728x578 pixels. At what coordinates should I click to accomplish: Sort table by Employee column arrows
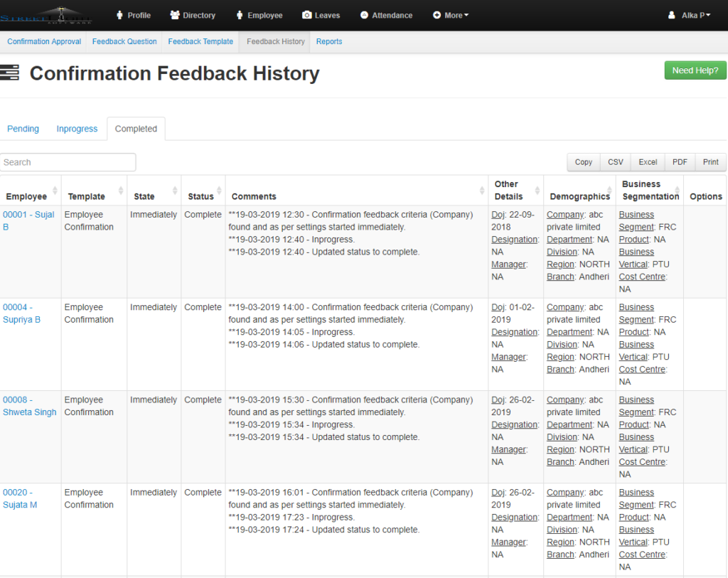[55, 191]
